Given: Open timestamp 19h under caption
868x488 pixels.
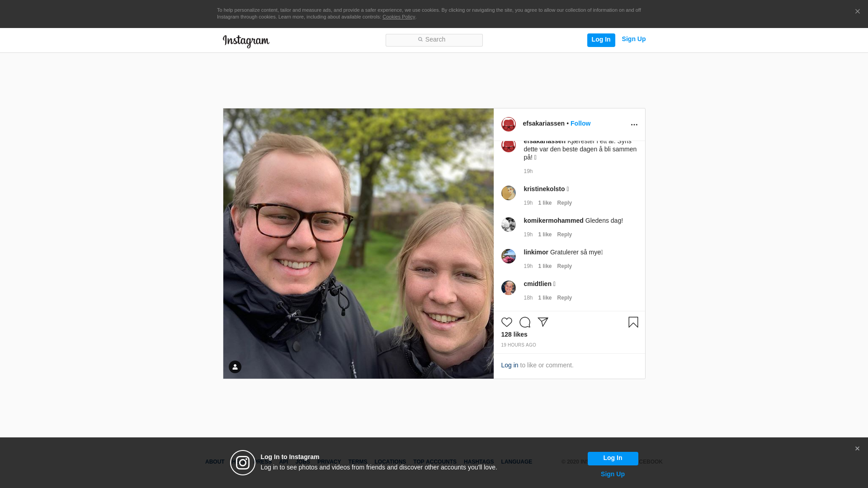Looking at the screenshot, I should (528, 172).
